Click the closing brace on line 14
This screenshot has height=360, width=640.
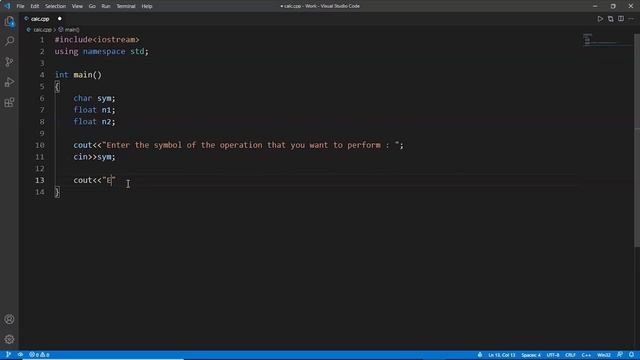pyautogui.click(x=57, y=192)
